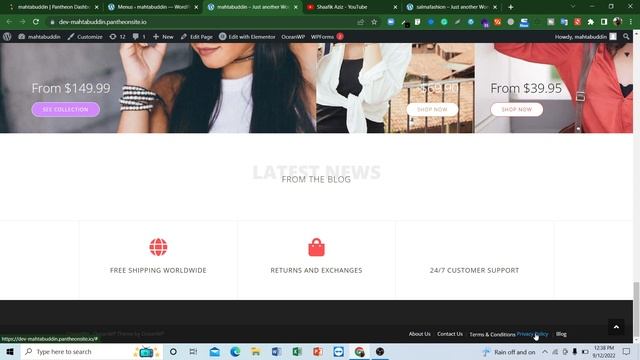Click the See Collection button
The width and height of the screenshot is (640, 360).
pyautogui.click(x=66, y=109)
